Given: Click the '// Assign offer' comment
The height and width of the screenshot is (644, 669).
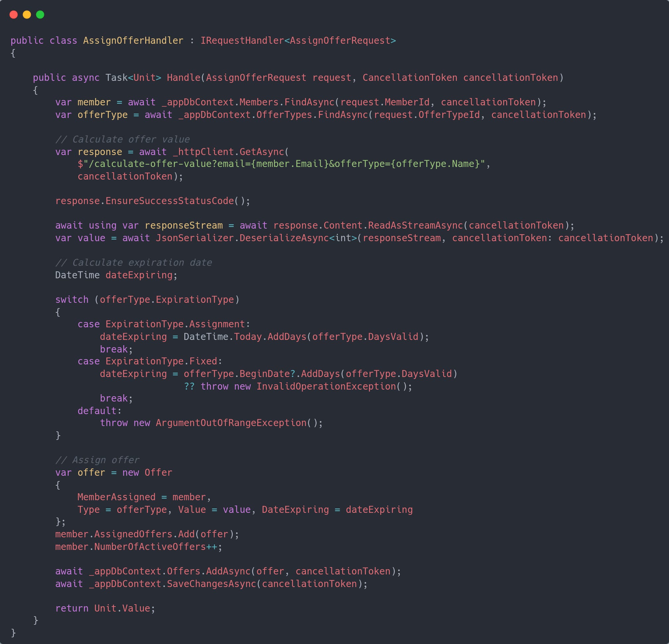Looking at the screenshot, I should [97, 460].
